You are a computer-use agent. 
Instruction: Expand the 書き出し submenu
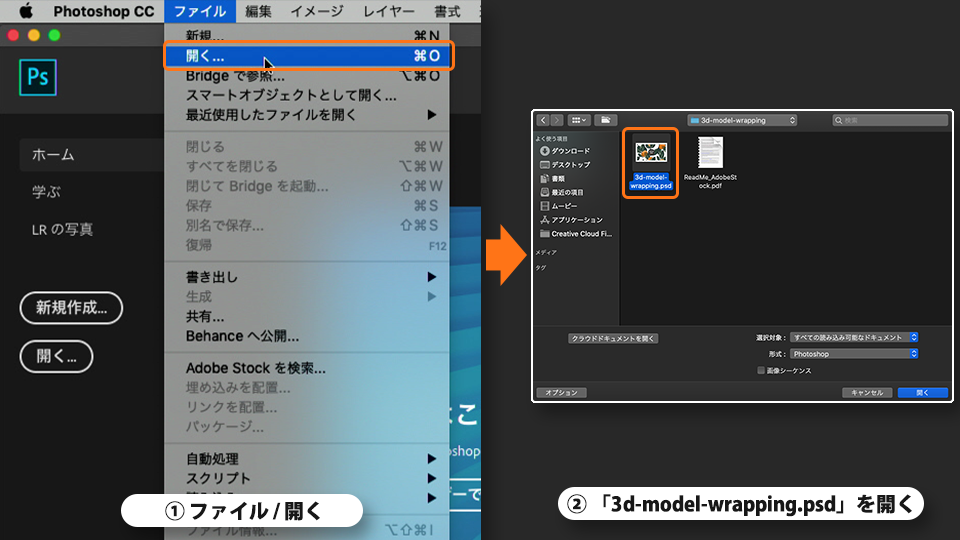(307, 277)
